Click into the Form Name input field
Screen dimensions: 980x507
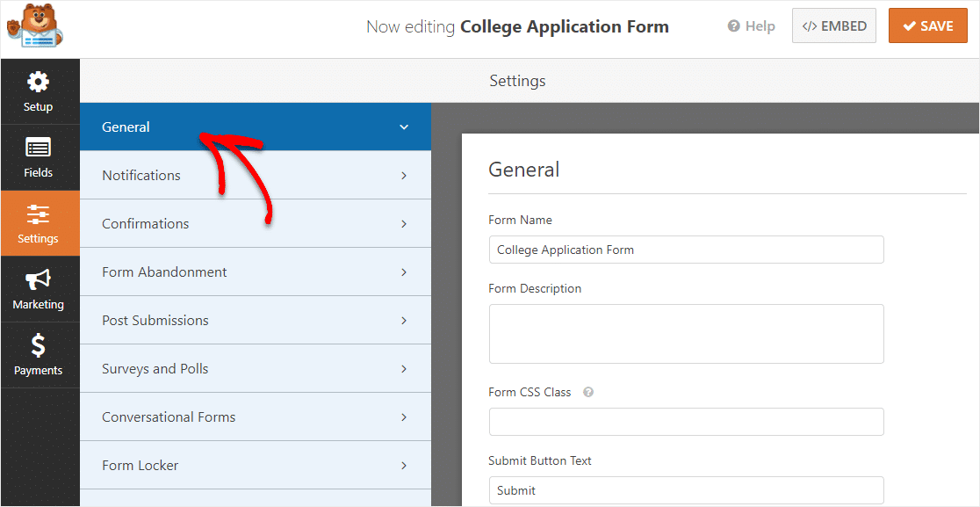coord(686,250)
